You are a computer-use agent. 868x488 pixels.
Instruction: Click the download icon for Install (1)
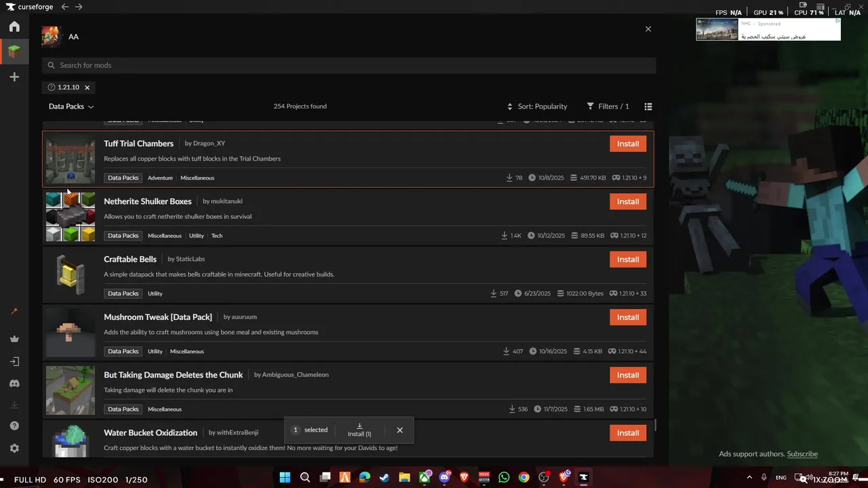(359, 426)
